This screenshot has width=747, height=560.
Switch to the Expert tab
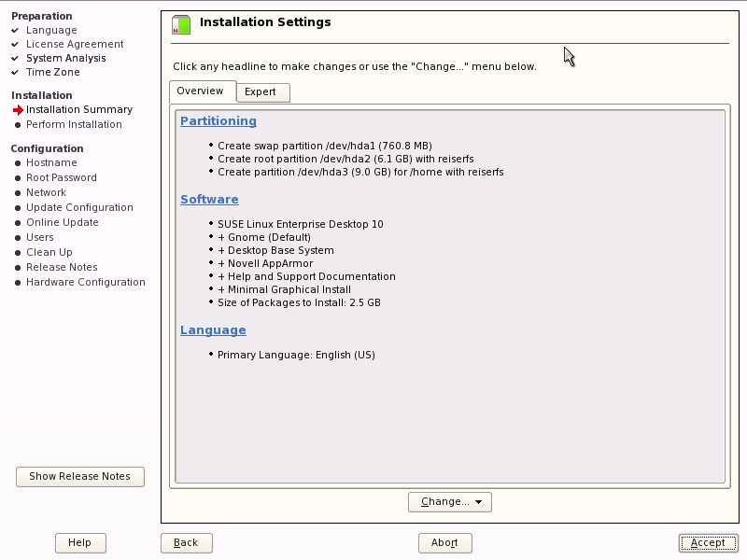click(x=263, y=91)
